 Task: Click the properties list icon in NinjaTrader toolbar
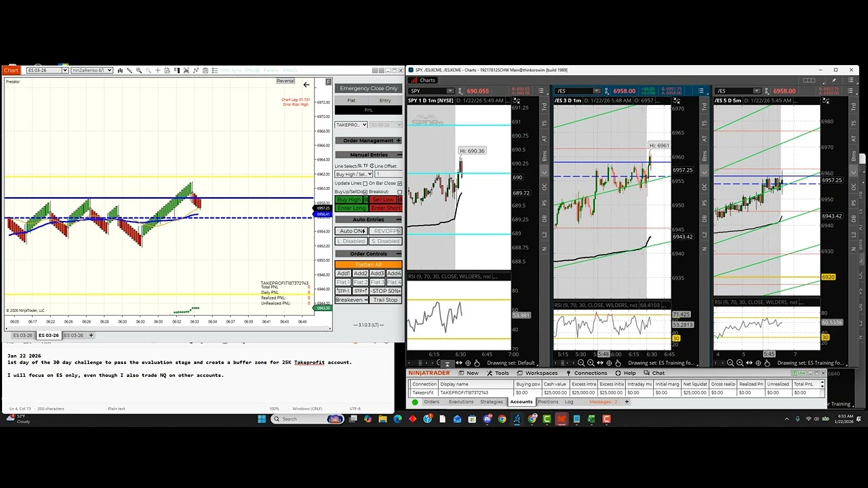[215, 70]
